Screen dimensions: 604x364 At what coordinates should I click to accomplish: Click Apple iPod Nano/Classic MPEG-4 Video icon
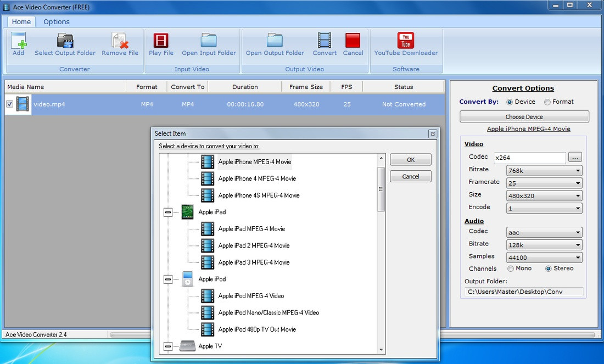(x=208, y=312)
